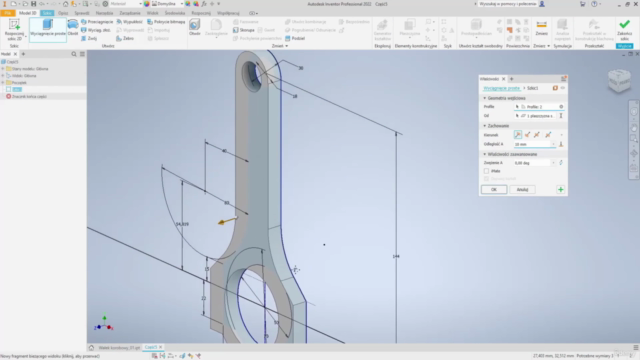Select the symmetric Kierunek direction option

click(x=537, y=135)
